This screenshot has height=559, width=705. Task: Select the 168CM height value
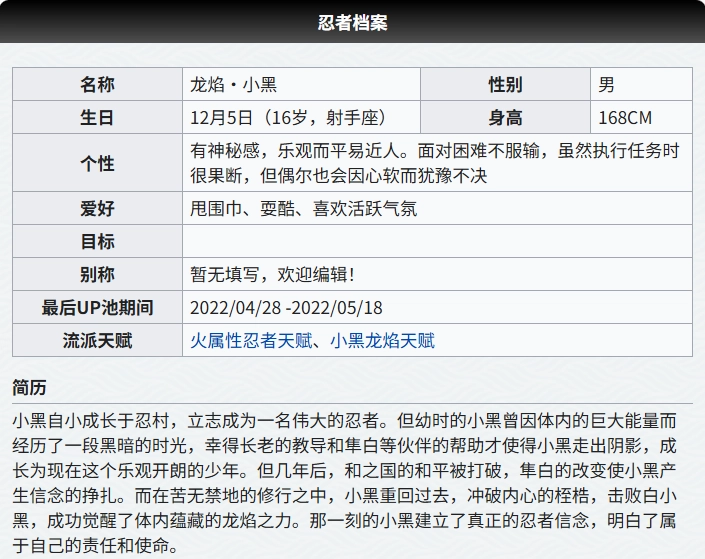coord(625,118)
